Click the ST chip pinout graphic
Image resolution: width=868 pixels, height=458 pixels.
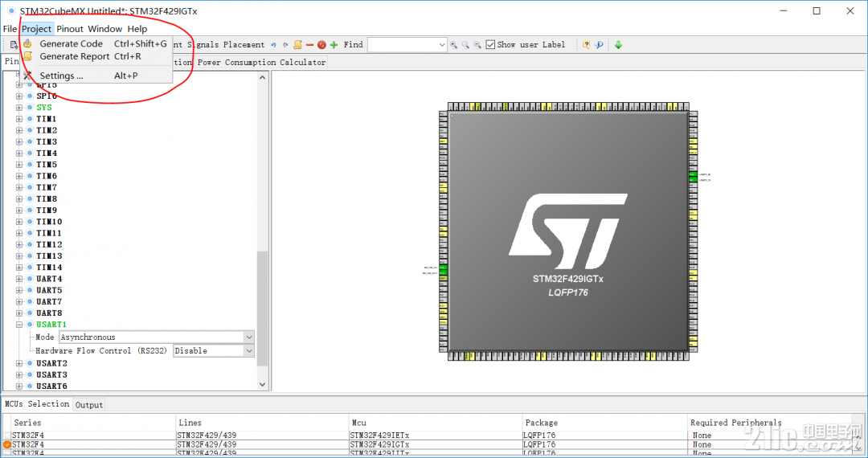(x=568, y=231)
